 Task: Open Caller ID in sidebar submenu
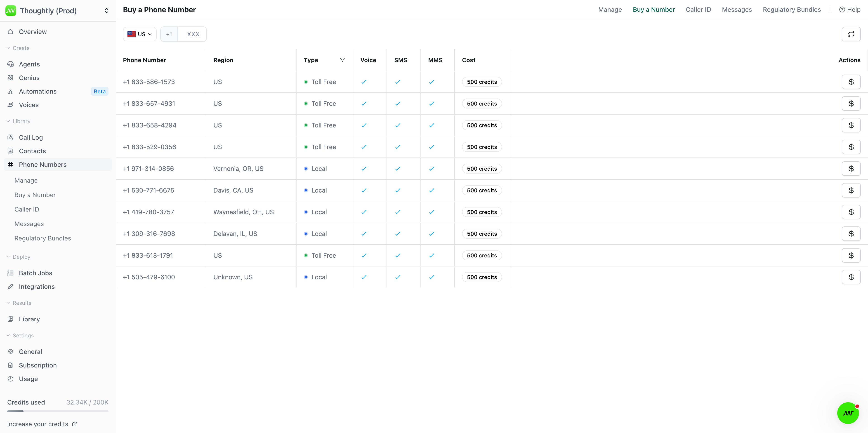point(27,209)
